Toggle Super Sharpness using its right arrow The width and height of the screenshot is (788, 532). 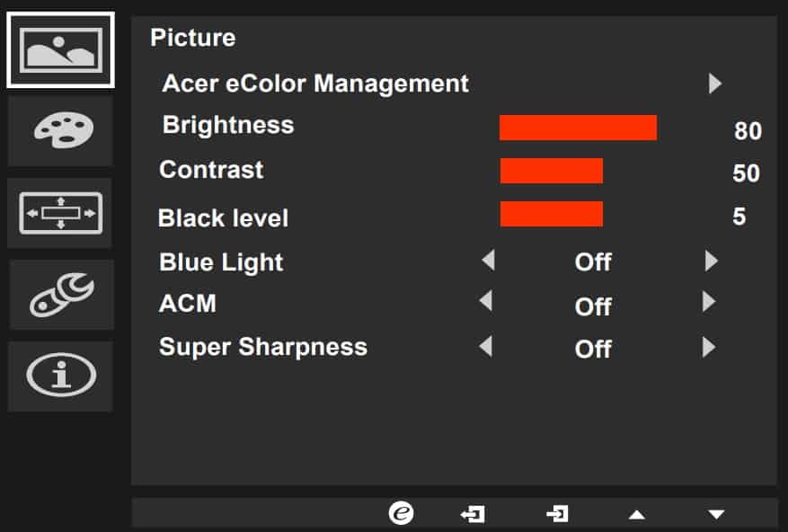coord(709,347)
